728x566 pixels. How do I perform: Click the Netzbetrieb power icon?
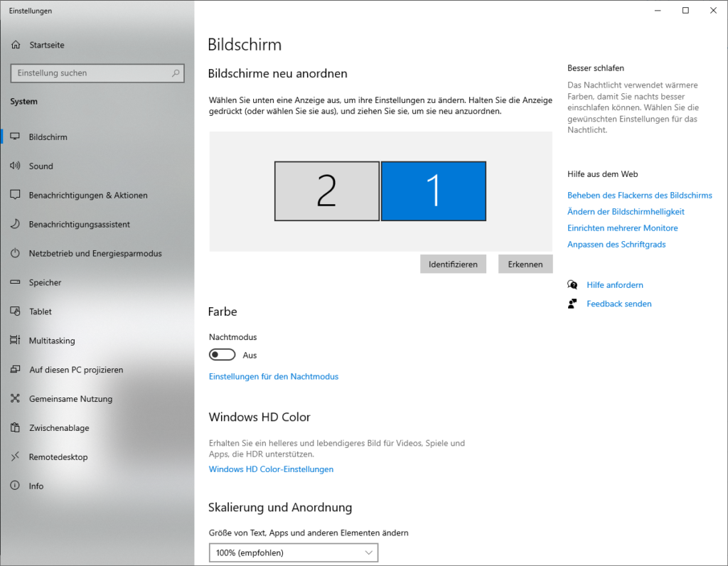point(16,253)
